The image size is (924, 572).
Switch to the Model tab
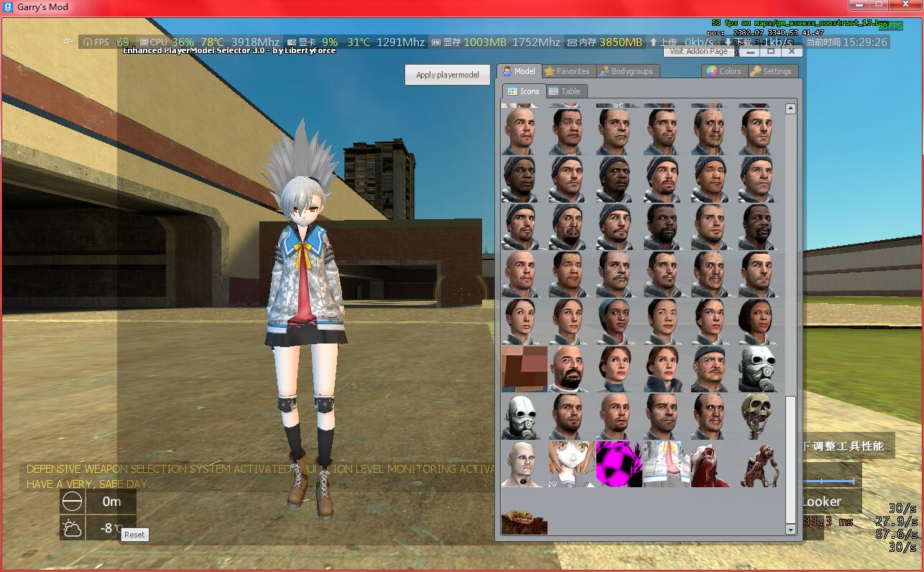[x=519, y=71]
